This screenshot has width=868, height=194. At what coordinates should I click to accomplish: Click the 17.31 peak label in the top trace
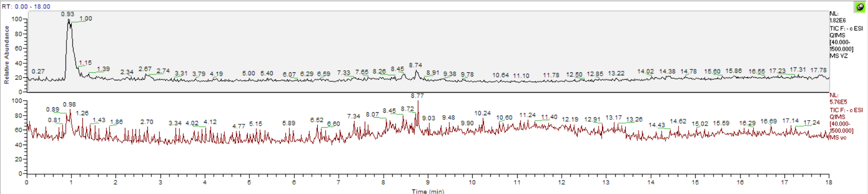point(798,70)
